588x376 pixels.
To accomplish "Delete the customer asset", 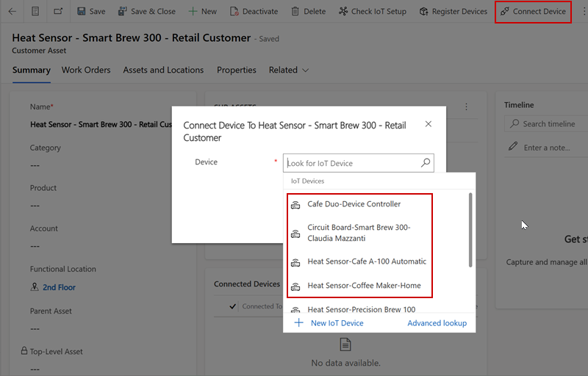I will [x=309, y=11].
